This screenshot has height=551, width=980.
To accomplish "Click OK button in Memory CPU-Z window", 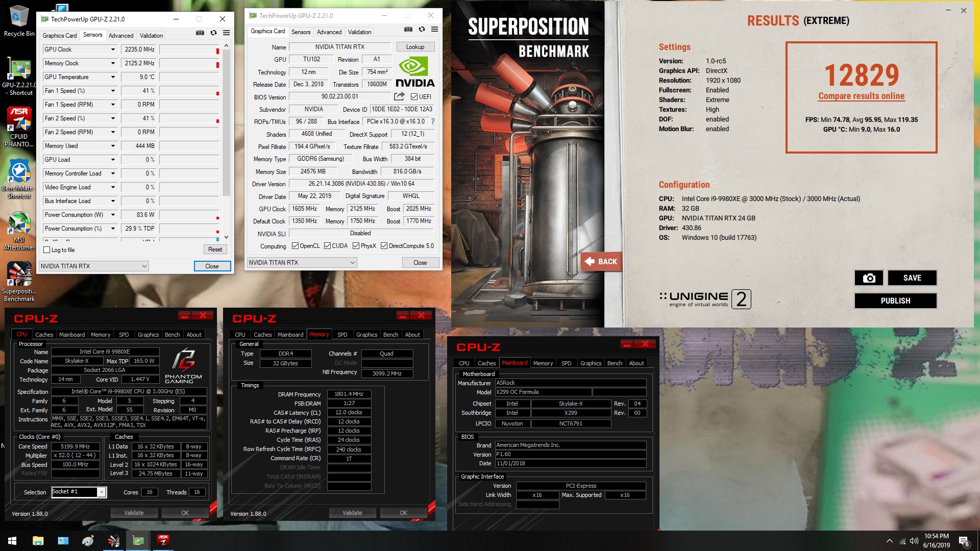I will click(x=403, y=513).
